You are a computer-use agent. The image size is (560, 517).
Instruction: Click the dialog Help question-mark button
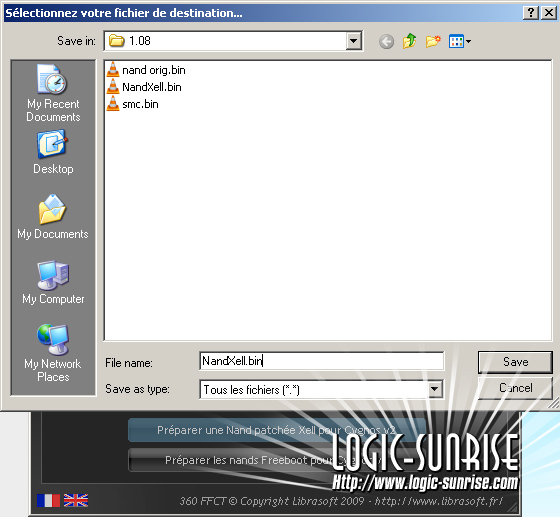click(x=531, y=13)
